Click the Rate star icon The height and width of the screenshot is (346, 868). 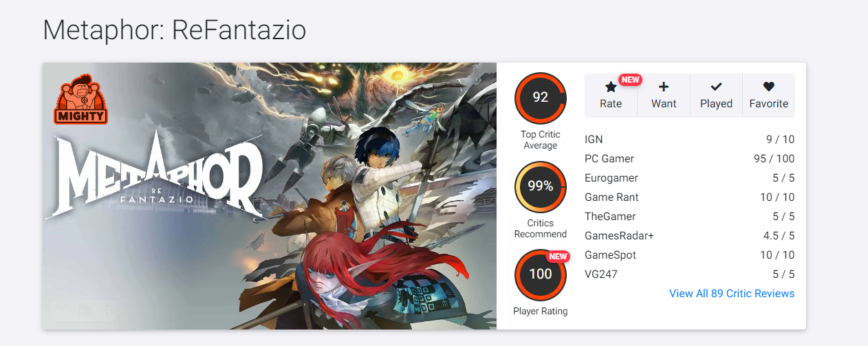611,87
